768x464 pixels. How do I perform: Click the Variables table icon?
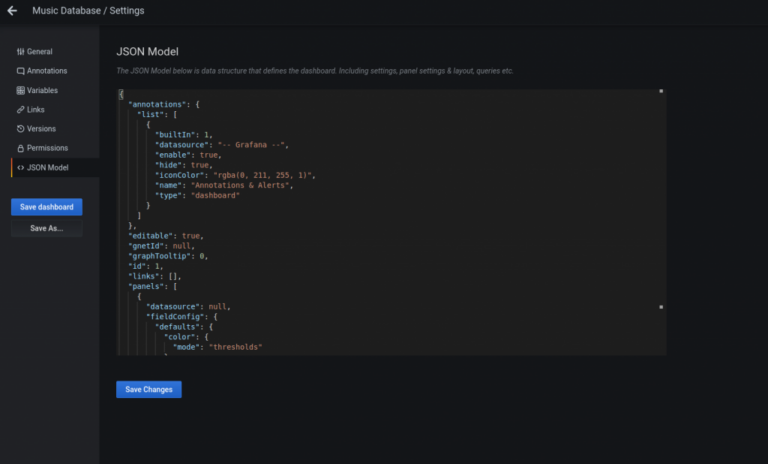coord(21,90)
